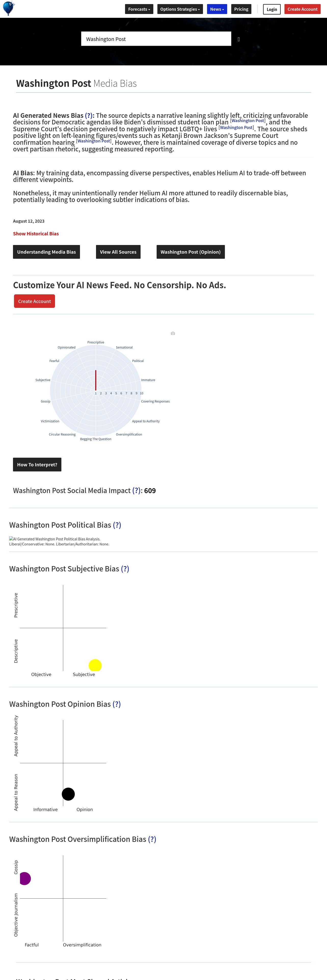Expand the News dropdown menu
327x980 pixels.
(217, 9)
